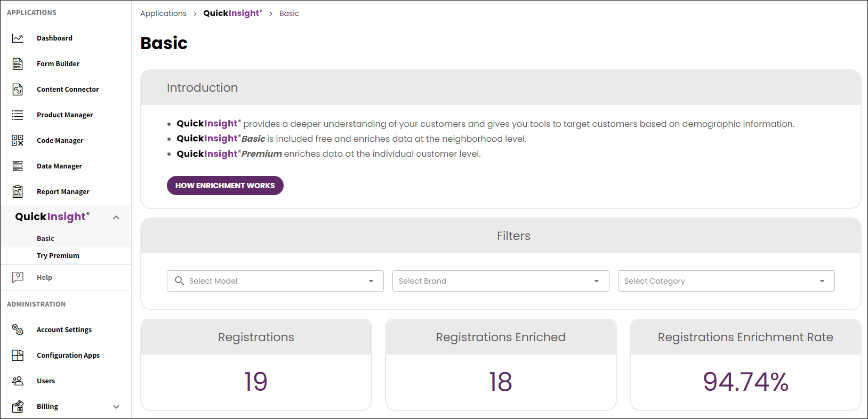The height and width of the screenshot is (419, 868).
Task: Open Content Connector menu item
Action: click(68, 90)
